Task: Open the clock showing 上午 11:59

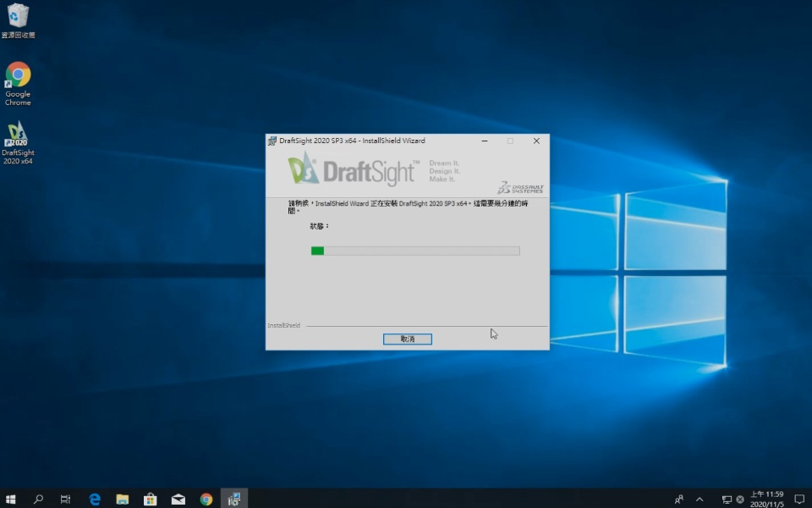Action: (x=767, y=500)
